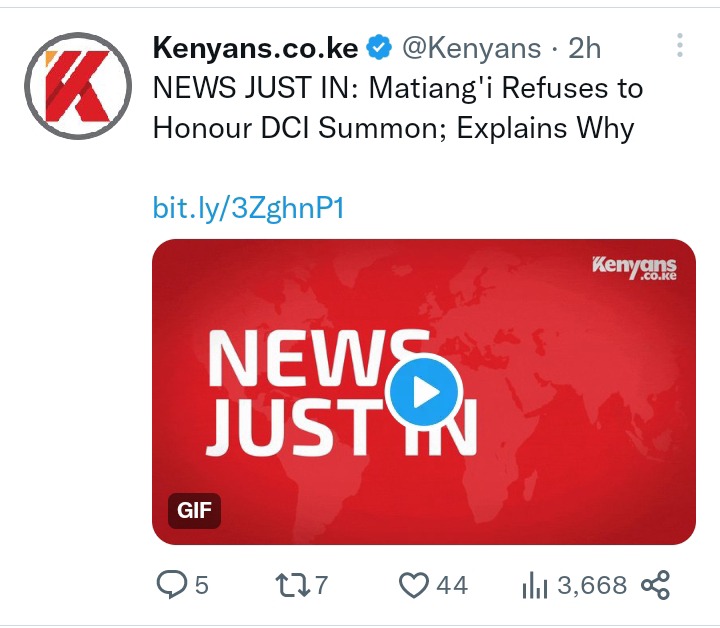The height and width of the screenshot is (628, 720).
Task: Open the three-dot more options menu
Action: click(680, 45)
